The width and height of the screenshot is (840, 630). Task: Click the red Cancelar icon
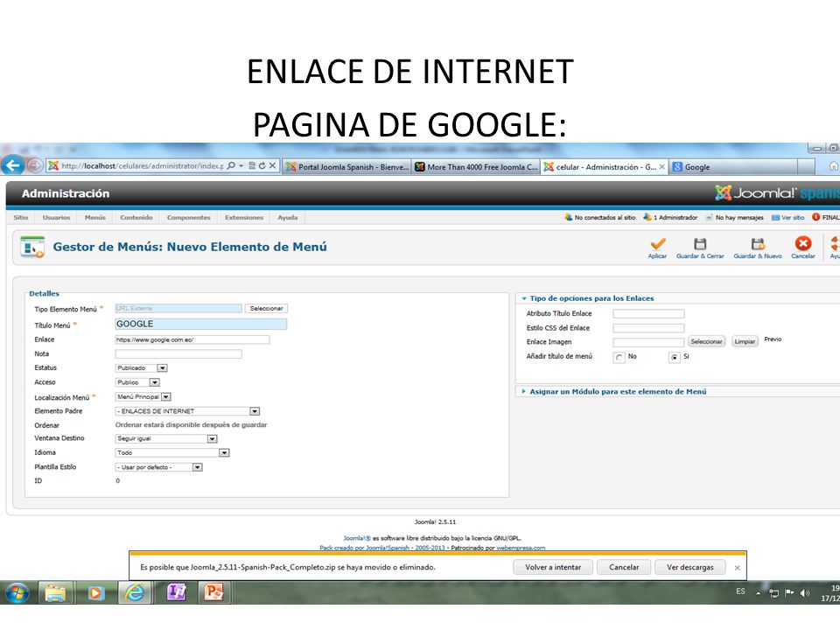803,244
